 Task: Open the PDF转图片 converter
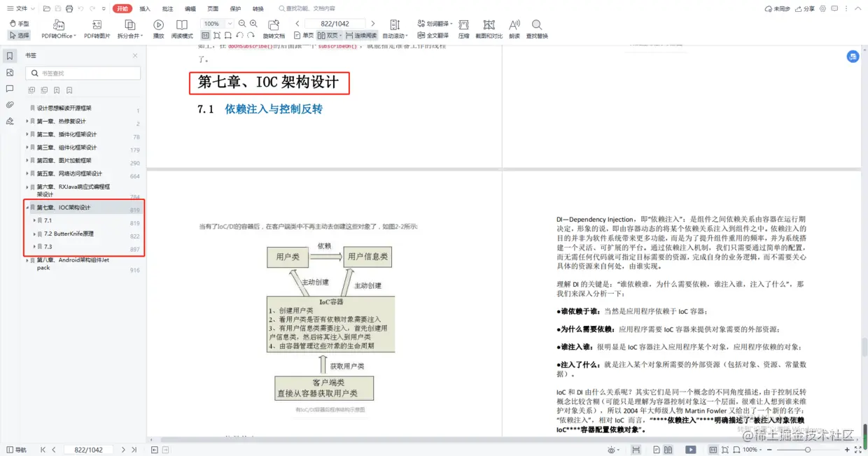tap(97, 29)
